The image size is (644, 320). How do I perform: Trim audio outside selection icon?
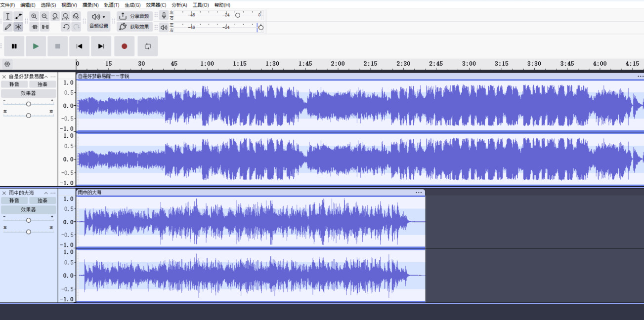34,27
